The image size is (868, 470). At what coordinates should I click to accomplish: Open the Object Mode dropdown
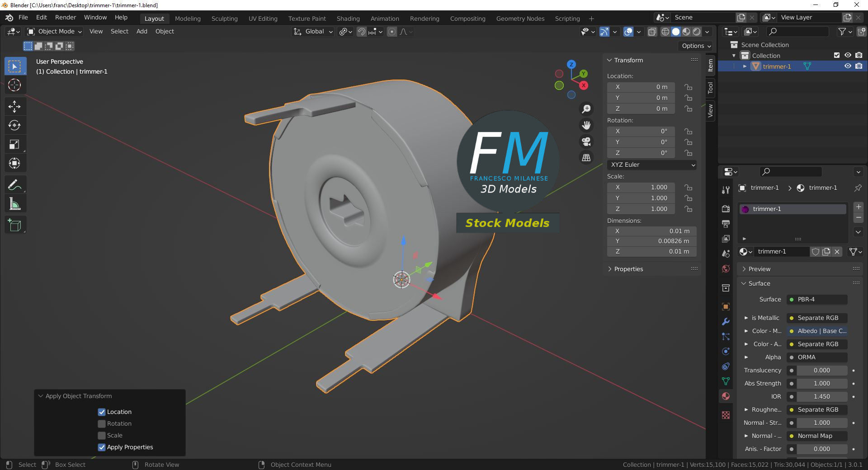tap(54, 32)
